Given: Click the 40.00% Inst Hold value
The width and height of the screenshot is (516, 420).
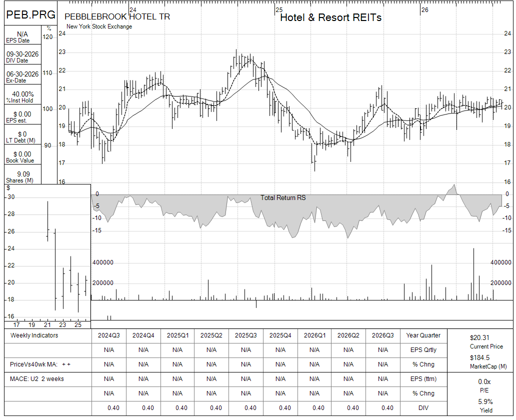Looking at the screenshot, I should tap(22, 94).
